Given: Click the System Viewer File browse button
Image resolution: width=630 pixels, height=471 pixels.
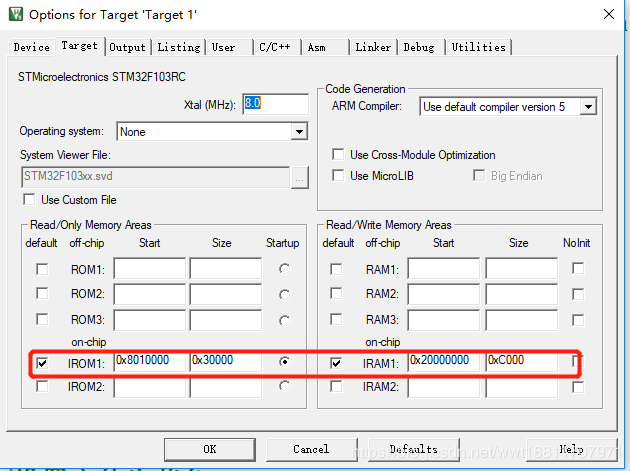Looking at the screenshot, I should pyautogui.click(x=299, y=177).
